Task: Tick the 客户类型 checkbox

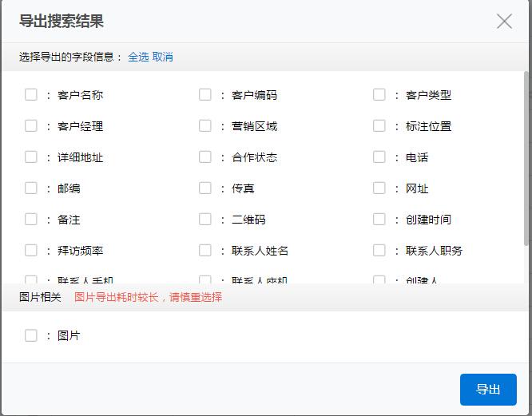Action: pyautogui.click(x=379, y=94)
